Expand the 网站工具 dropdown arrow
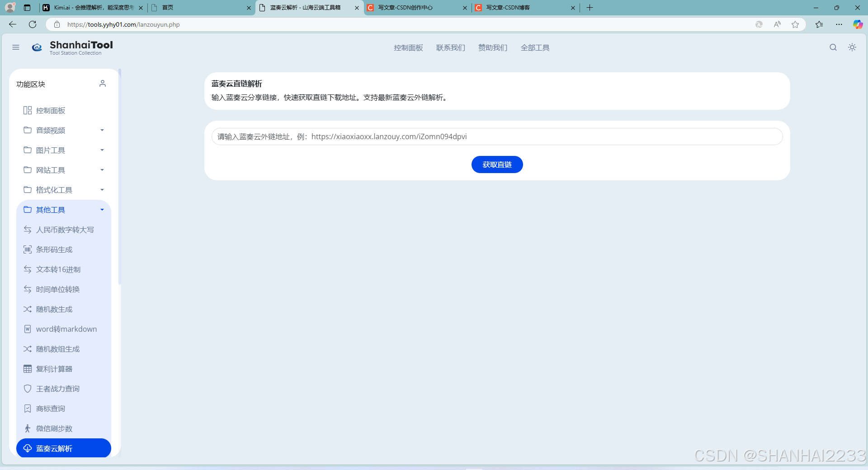Viewport: 868px width, 470px height. point(102,170)
